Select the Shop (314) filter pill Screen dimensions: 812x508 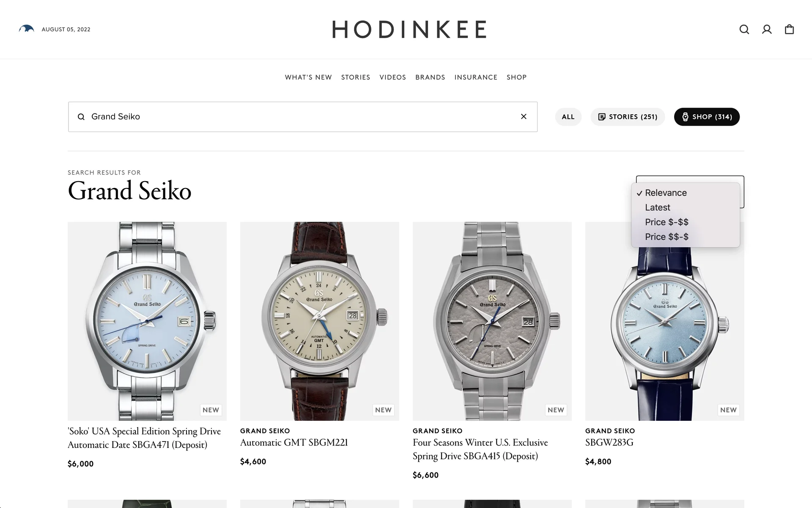coord(707,117)
